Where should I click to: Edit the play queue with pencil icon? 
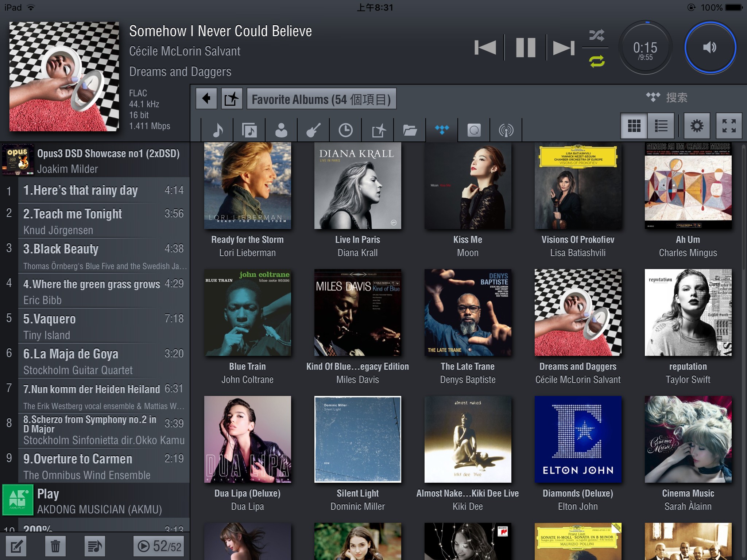coord(16,546)
